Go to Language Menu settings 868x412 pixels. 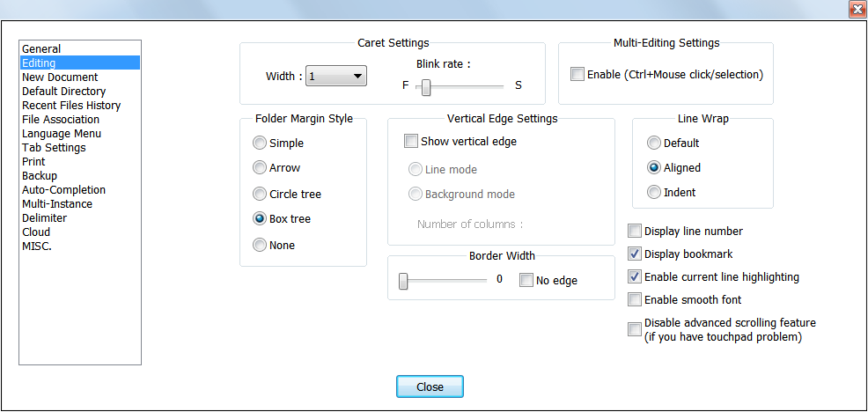(x=62, y=134)
